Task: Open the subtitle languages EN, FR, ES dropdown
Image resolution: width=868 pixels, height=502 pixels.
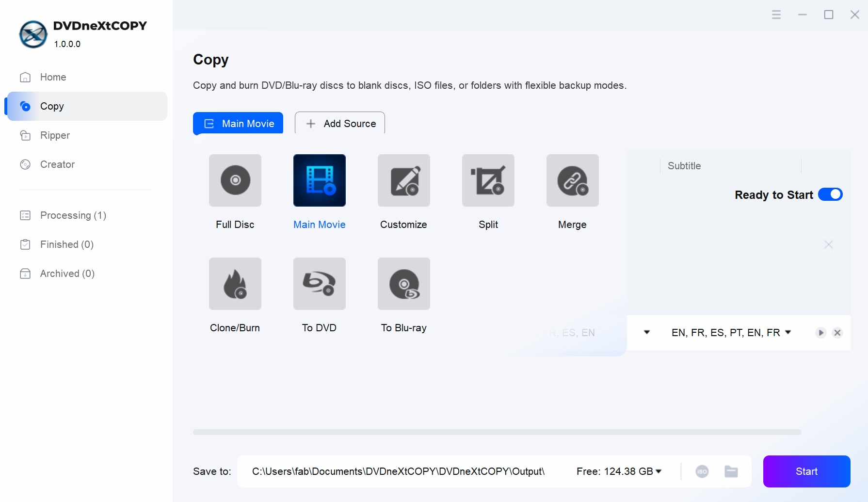Action: click(731, 333)
